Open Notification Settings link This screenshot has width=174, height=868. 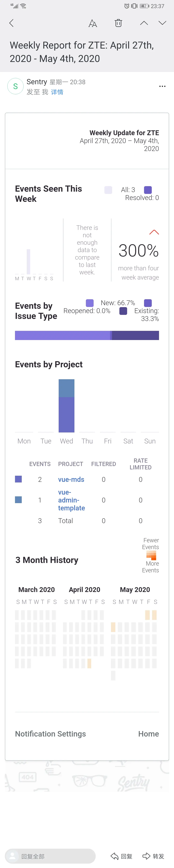tap(50, 734)
